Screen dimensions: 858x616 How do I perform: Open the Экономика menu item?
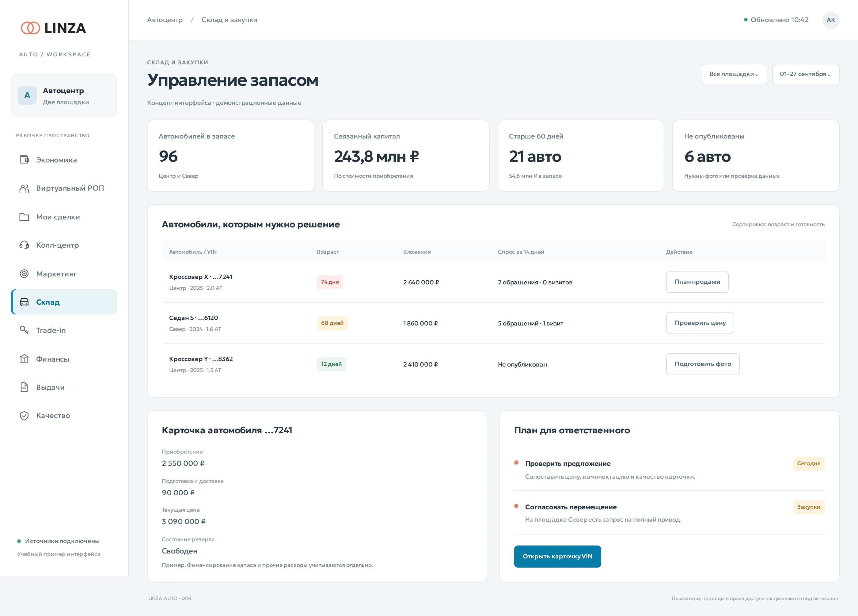click(x=64, y=160)
